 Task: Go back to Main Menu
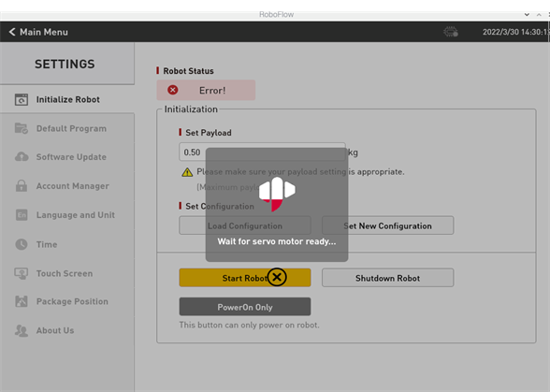[x=38, y=32]
